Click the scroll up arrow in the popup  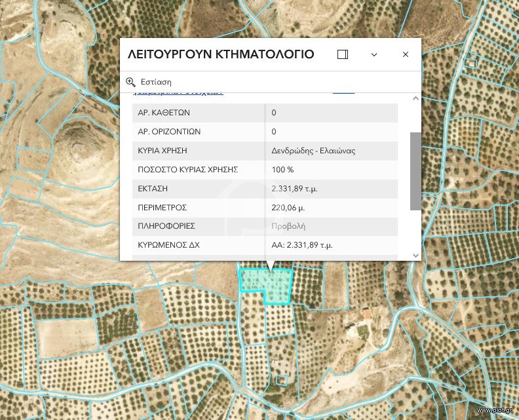415,98
